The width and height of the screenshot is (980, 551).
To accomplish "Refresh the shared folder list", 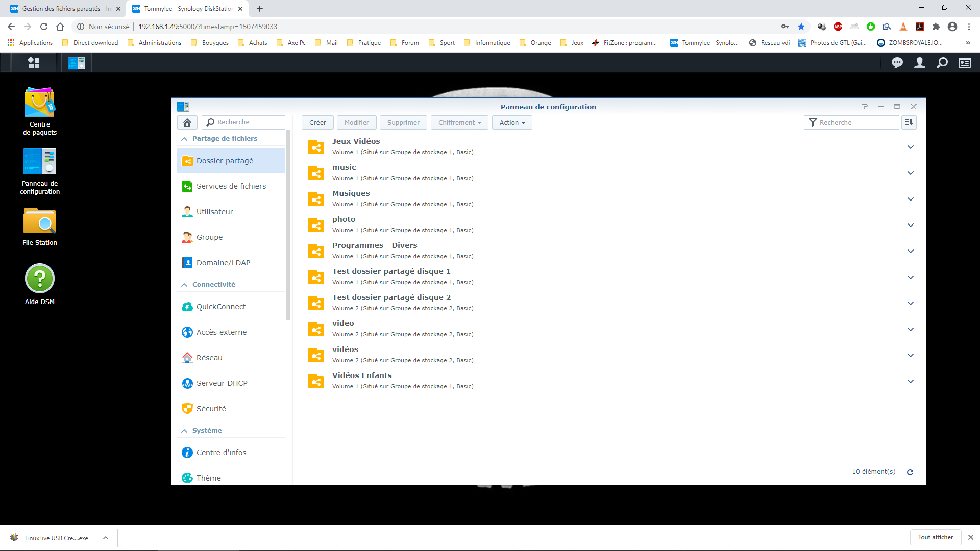I will [x=910, y=472].
